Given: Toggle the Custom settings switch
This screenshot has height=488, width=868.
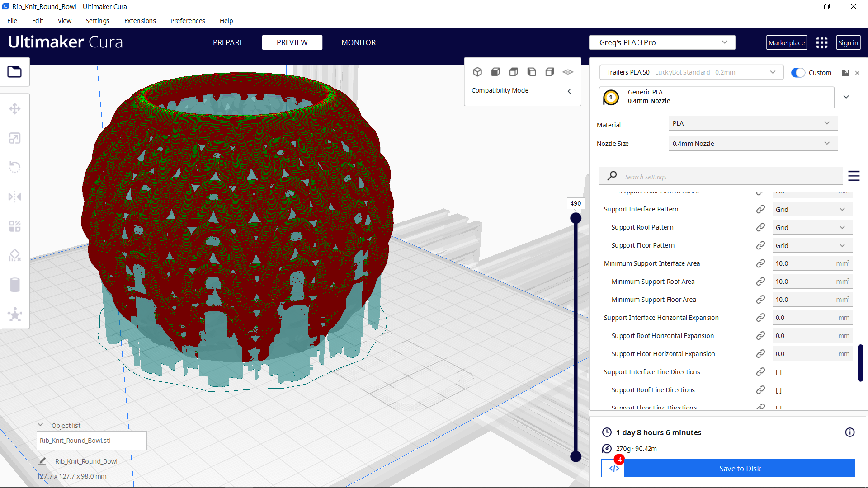Looking at the screenshot, I should click(x=798, y=73).
